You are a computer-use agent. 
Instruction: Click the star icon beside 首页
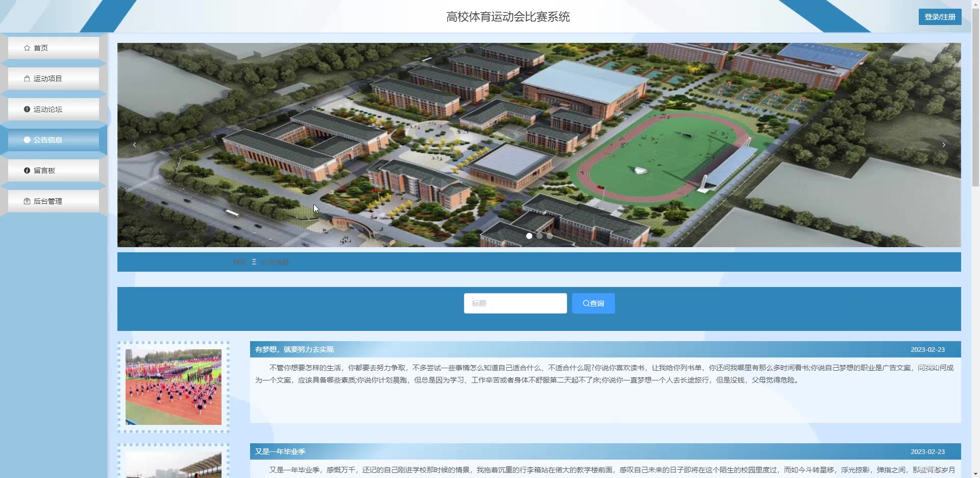coord(27,48)
